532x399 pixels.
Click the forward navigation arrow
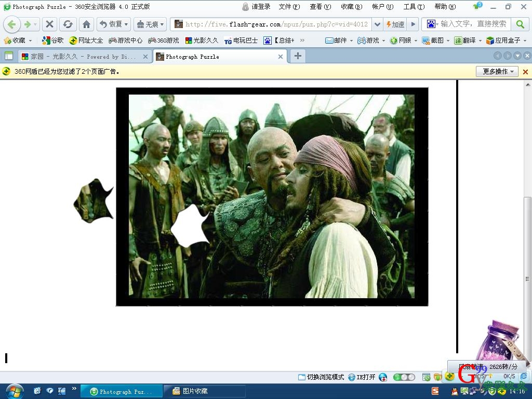[28, 24]
